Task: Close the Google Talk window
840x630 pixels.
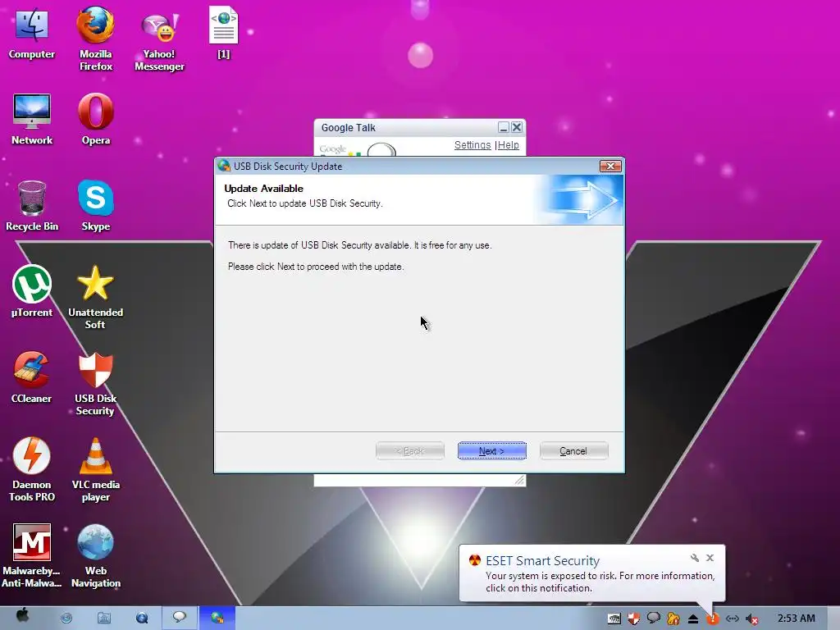Action: click(517, 127)
